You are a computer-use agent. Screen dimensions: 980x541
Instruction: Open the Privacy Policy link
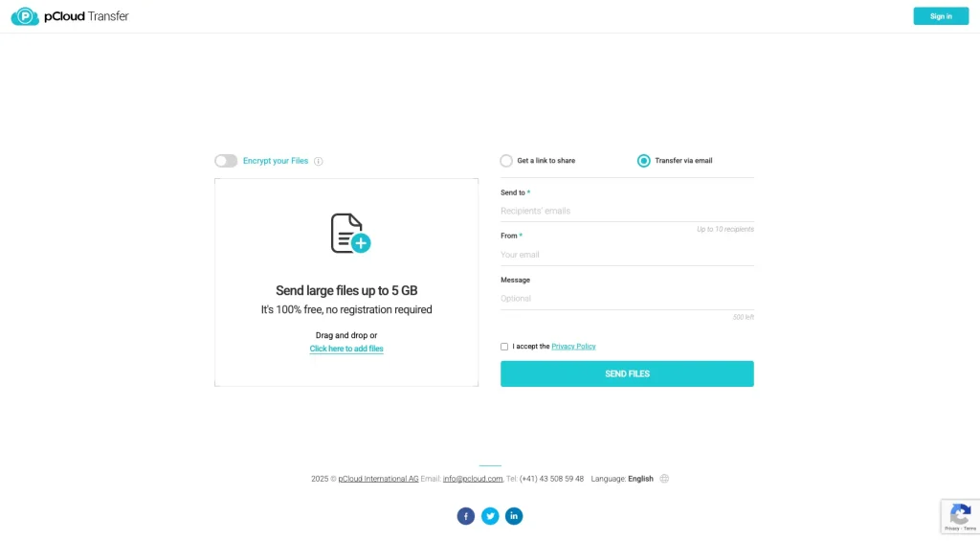click(x=573, y=347)
